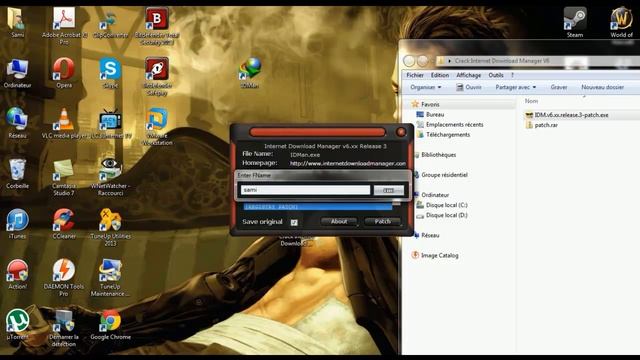The width and height of the screenshot is (640, 360).
Task: Launch VLC media player shortcut
Action: (64, 123)
